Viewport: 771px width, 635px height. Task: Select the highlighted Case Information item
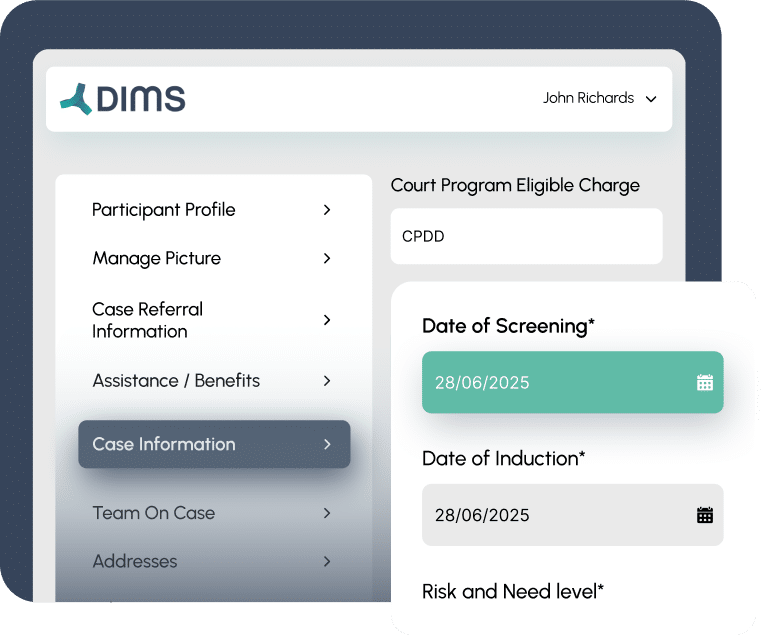pos(214,444)
